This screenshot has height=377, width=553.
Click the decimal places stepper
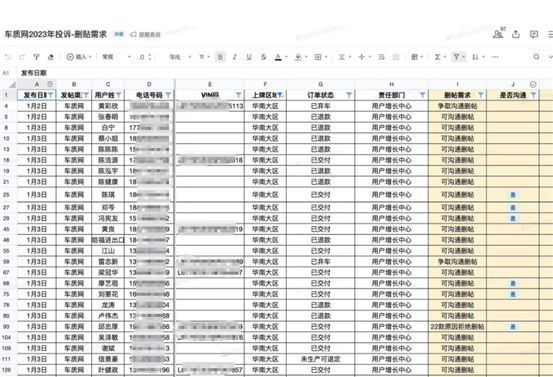150,57
